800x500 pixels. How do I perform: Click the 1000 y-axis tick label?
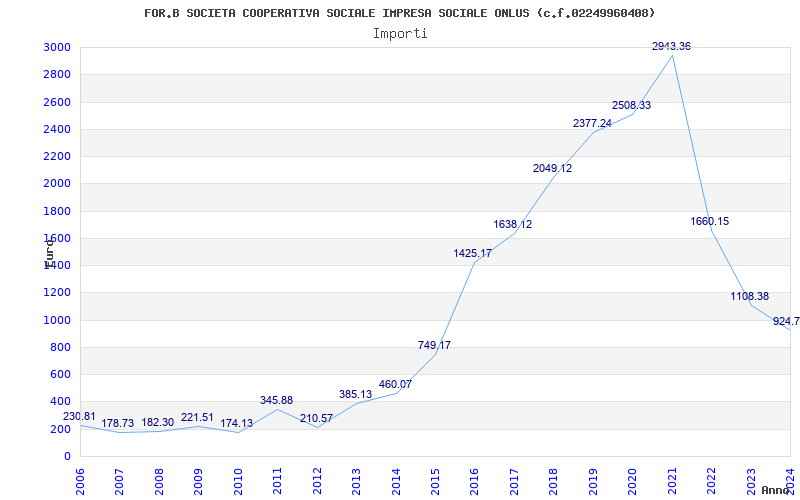(x=59, y=320)
